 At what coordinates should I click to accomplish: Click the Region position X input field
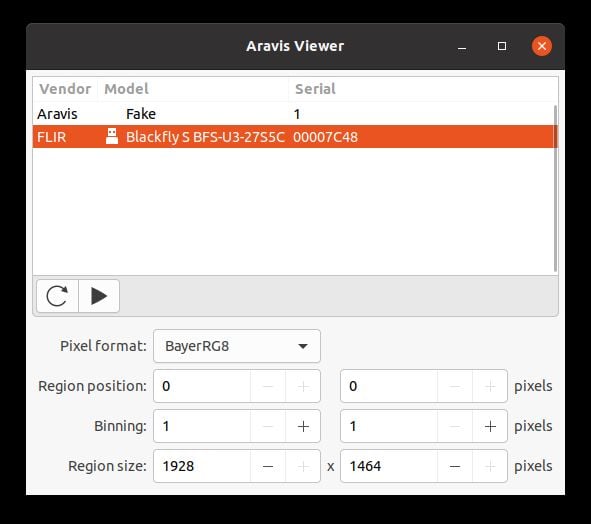[x=202, y=386]
